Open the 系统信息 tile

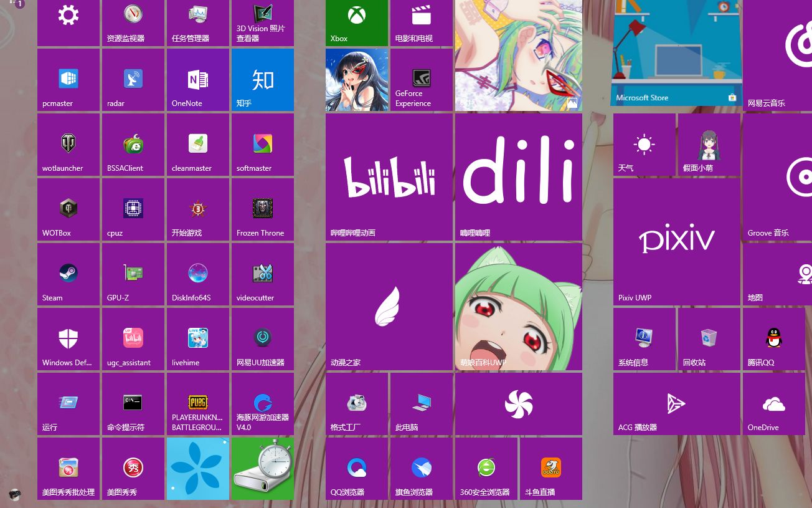coord(644,339)
